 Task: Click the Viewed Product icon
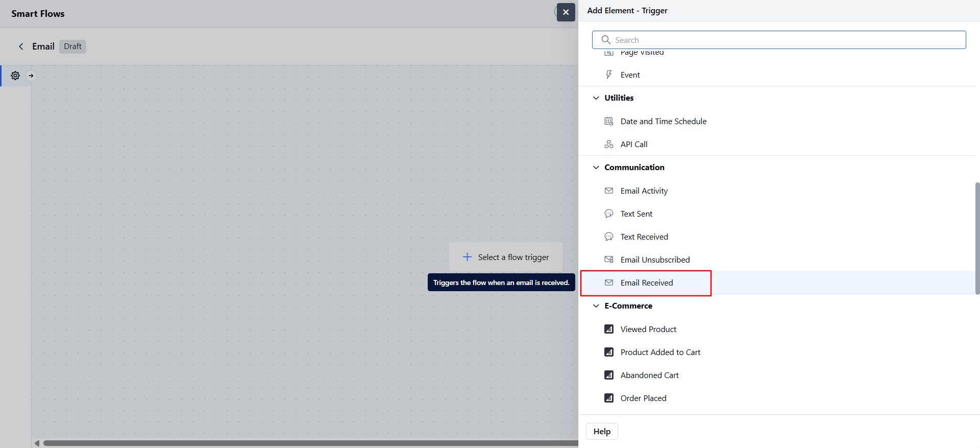(609, 329)
